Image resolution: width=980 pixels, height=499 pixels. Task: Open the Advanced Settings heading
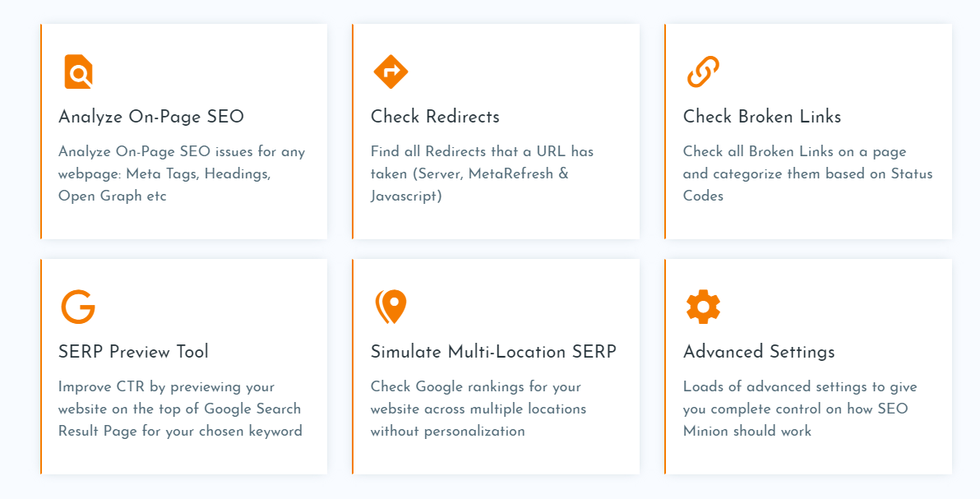759,352
